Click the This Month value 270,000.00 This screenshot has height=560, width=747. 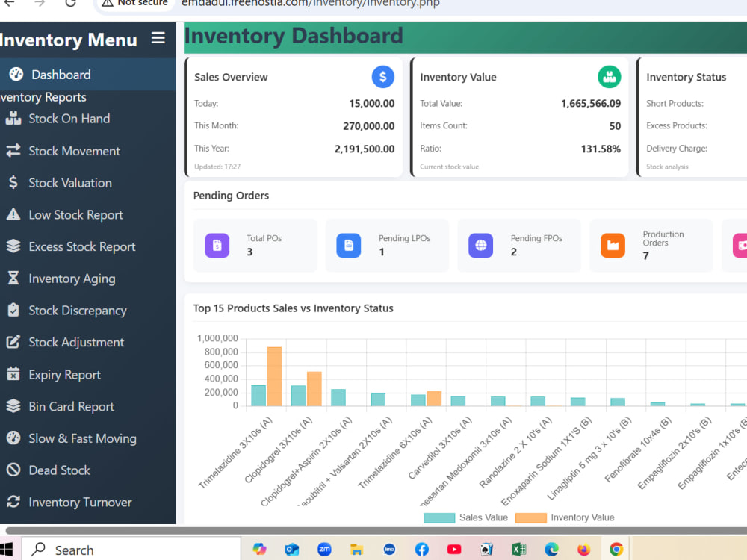(369, 126)
